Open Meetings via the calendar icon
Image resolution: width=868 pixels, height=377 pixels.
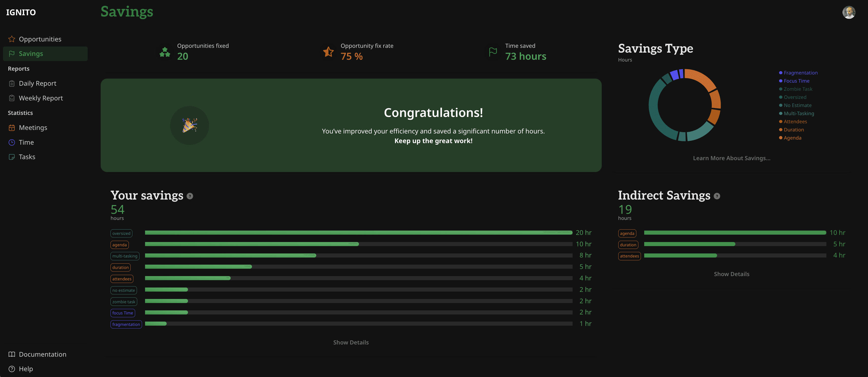[x=12, y=127]
